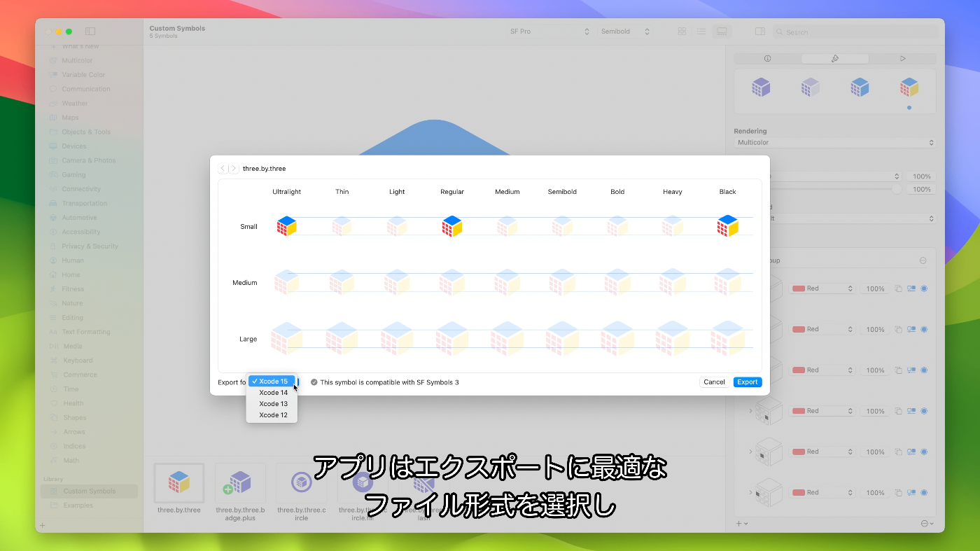Screen dimensions: 980x551
Task: Open the Privacy & Security category
Action: pos(90,246)
